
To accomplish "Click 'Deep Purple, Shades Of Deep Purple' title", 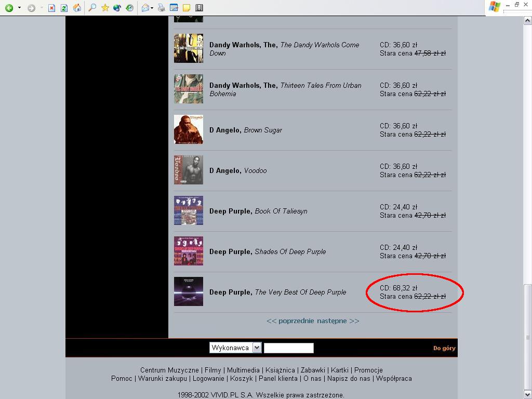I will (x=268, y=252).
